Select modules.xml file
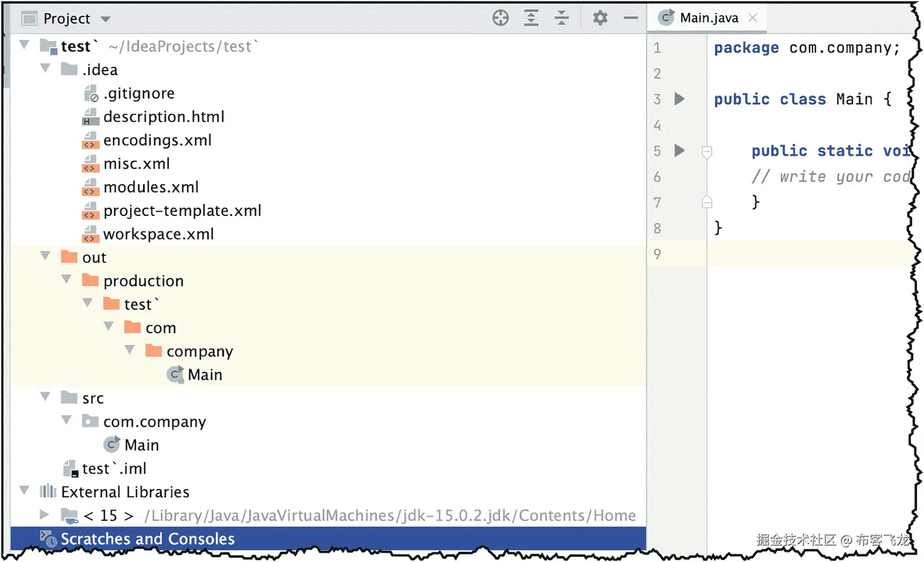 (151, 188)
